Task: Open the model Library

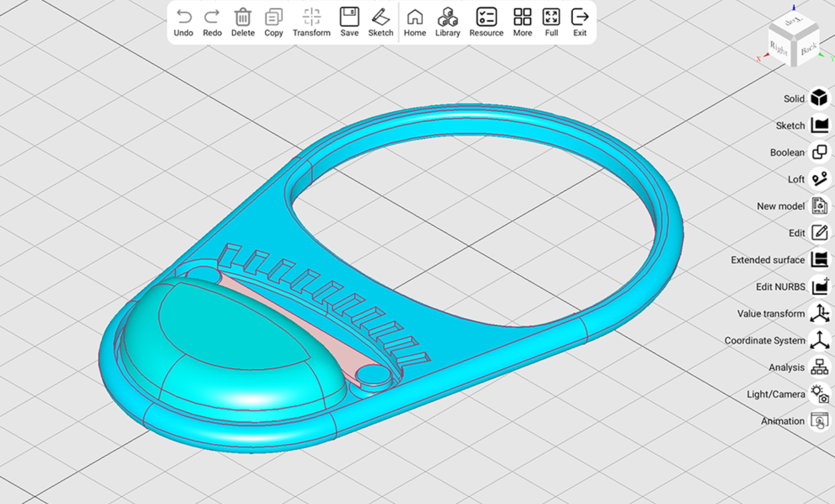Action: click(448, 18)
